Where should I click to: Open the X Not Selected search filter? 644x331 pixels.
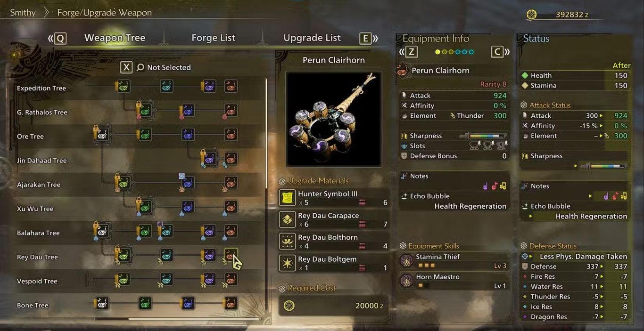coord(156,67)
